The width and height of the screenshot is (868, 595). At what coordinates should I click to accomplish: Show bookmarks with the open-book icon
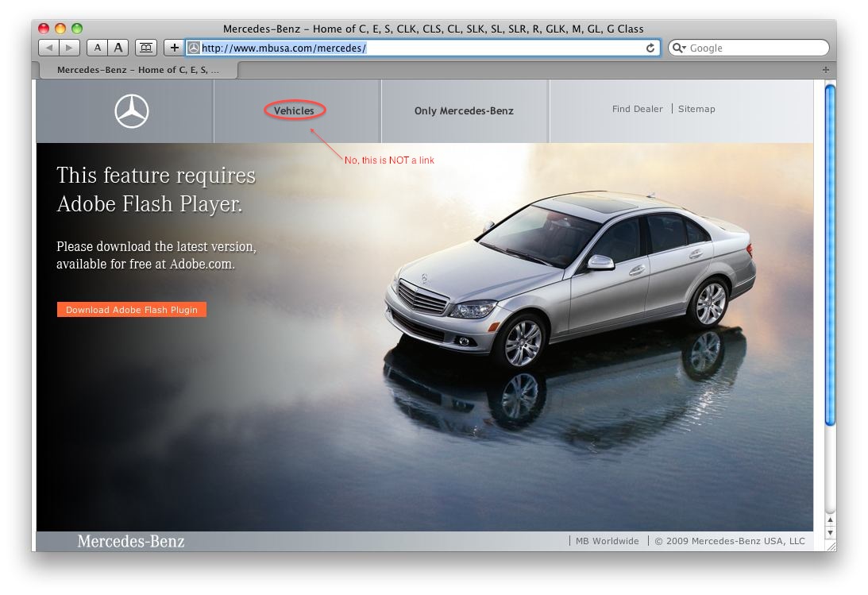146,48
